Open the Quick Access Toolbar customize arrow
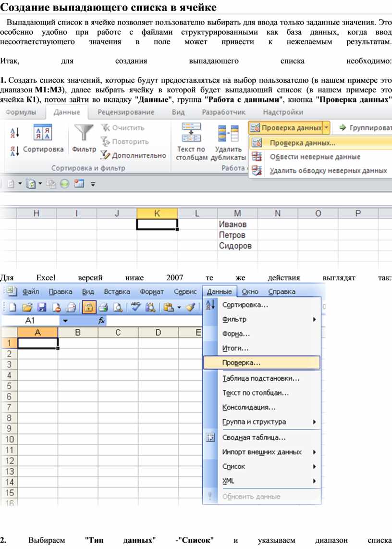The height and width of the screenshot is (549, 392). click(x=93, y=184)
